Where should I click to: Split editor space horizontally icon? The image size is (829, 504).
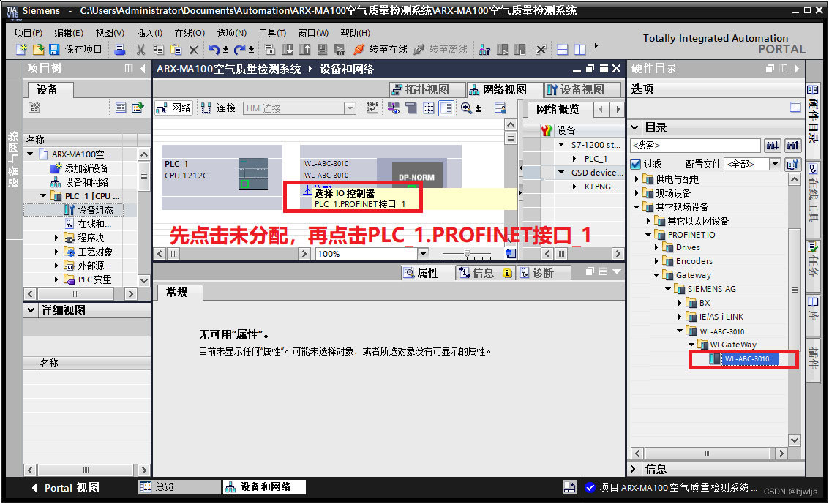tap(563, 50)
